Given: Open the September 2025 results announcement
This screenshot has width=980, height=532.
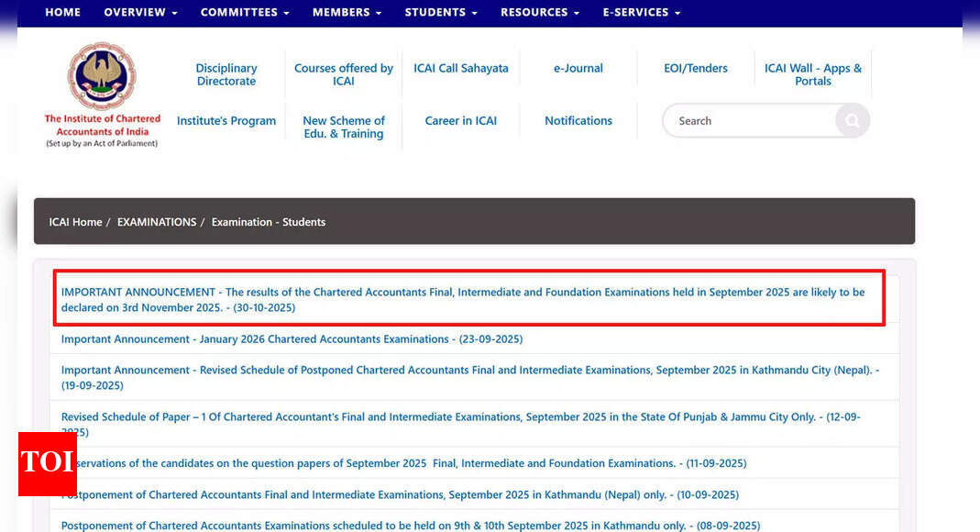Looking at the screenshot, I should coord(463,299).
